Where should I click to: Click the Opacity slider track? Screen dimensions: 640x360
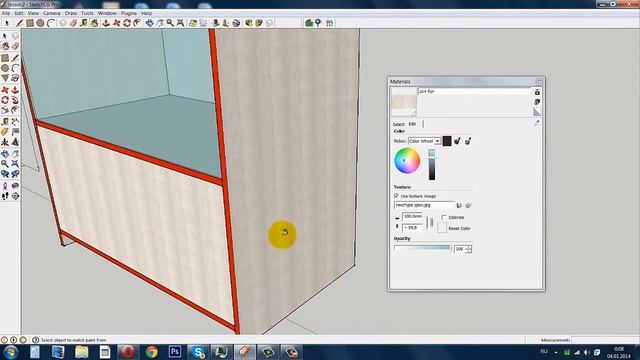(422, 248)
